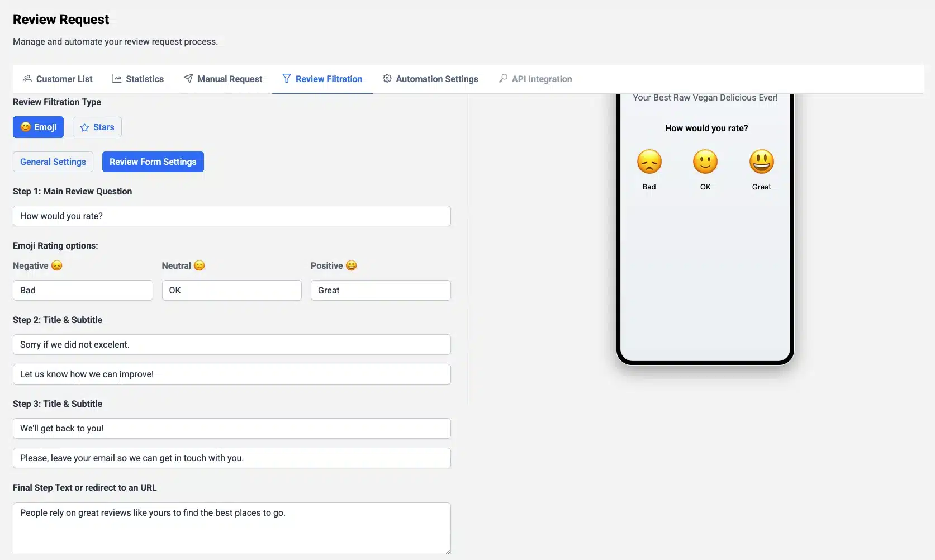Click the funnel icon on Review Filtration tab
The width and height of the screenshot is (935, 560).
pyautogui.click(x=286, y=79)
